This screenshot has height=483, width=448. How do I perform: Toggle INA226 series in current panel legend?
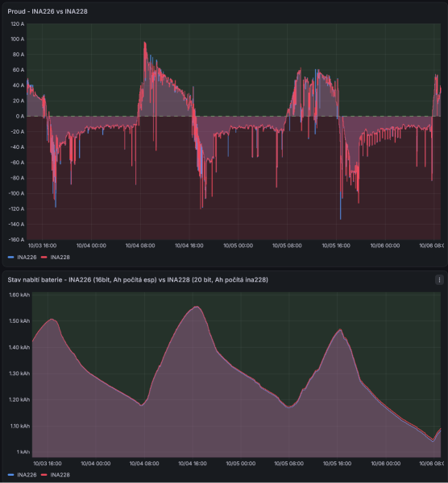(x=27, y=258)
